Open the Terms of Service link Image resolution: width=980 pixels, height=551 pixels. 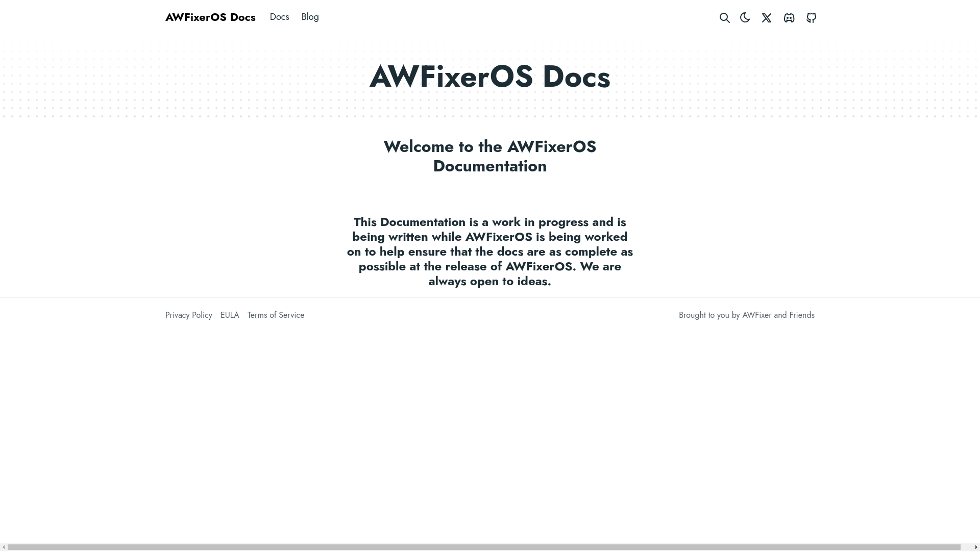coord(276,315)
